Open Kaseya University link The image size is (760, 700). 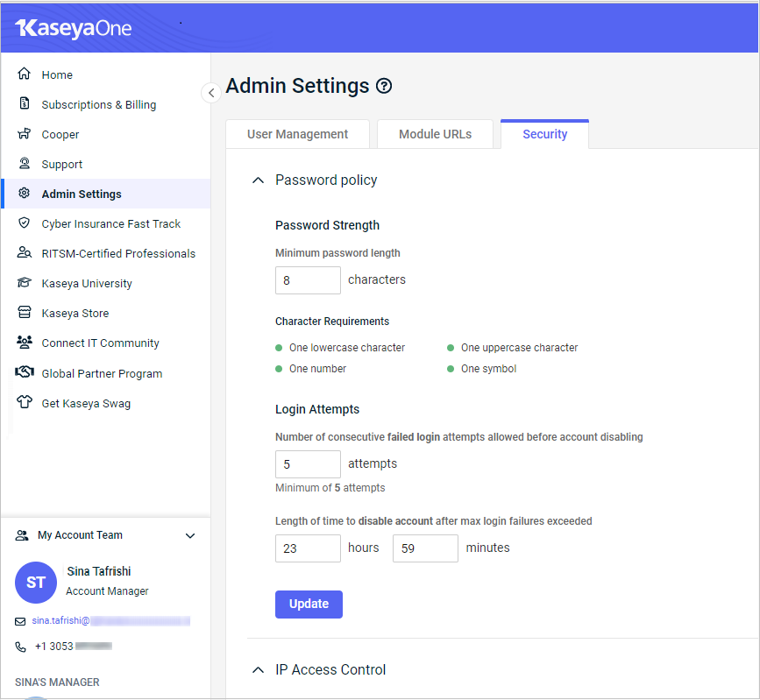[87, 283]
